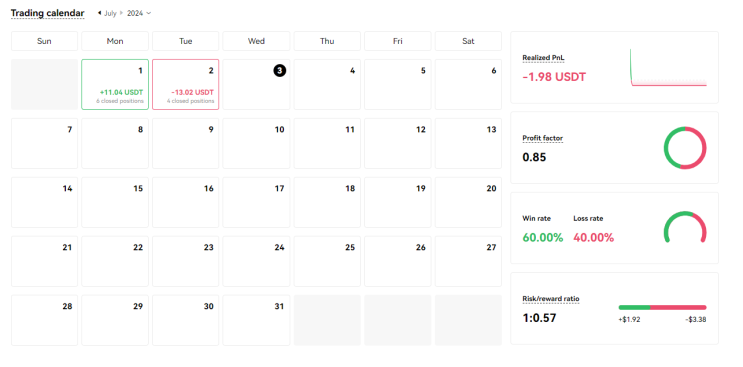743x367 pixels.
Task: Click the 40.00% loss rate value
Action: pos(594,238)
